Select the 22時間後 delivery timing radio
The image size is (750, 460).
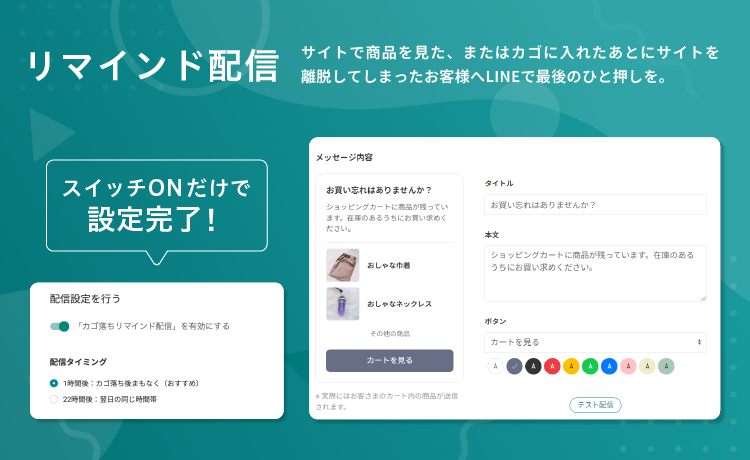(54, 399)
